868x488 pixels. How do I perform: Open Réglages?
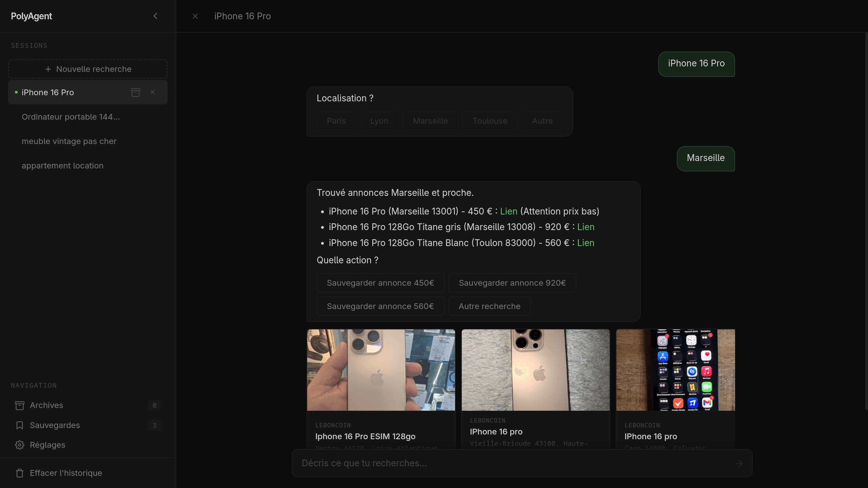88,445
